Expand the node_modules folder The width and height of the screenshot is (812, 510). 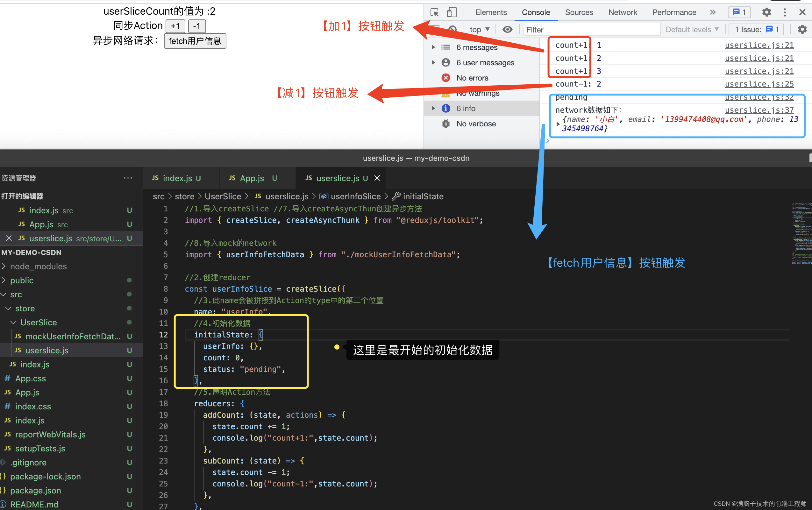tap(38, 266)
